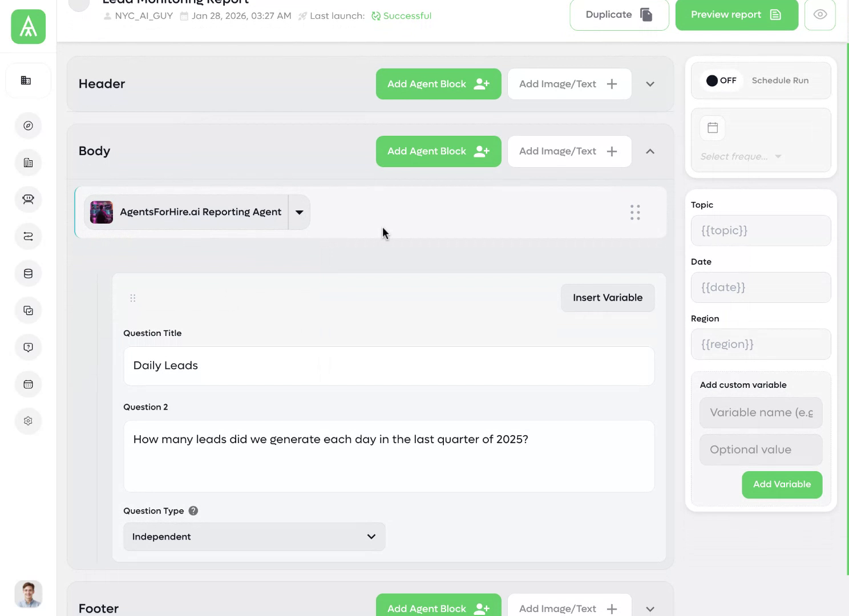Add Agent Block to Header section
The image size is (849, 616).
coord(438,84)
